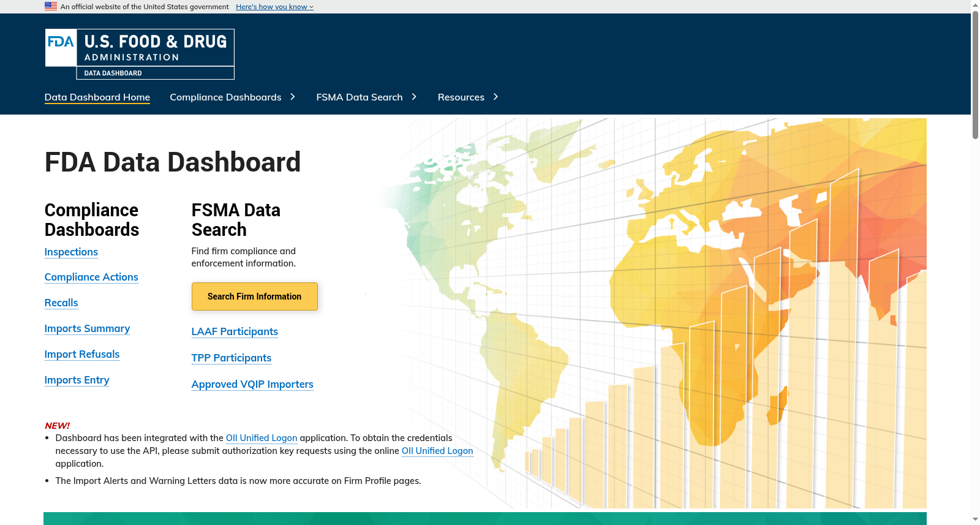
Task: Expand "Here's how you know" banner
Action: (274, 7)
